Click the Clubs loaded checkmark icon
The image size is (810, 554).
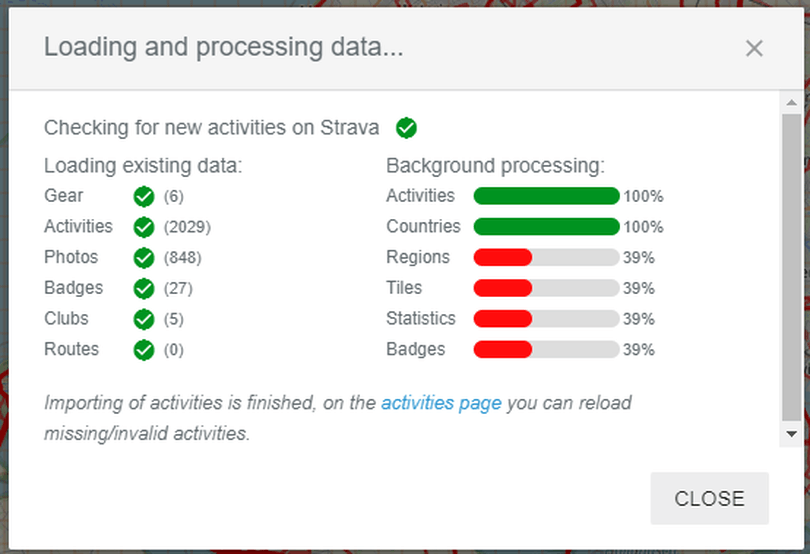tap(144, 319)
